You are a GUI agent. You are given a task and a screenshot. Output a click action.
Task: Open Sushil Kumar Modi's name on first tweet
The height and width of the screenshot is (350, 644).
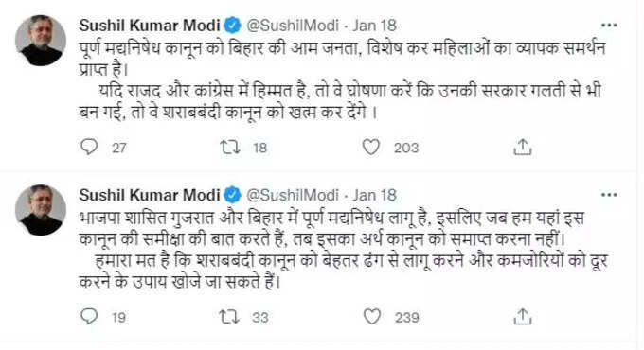[150, 26]
